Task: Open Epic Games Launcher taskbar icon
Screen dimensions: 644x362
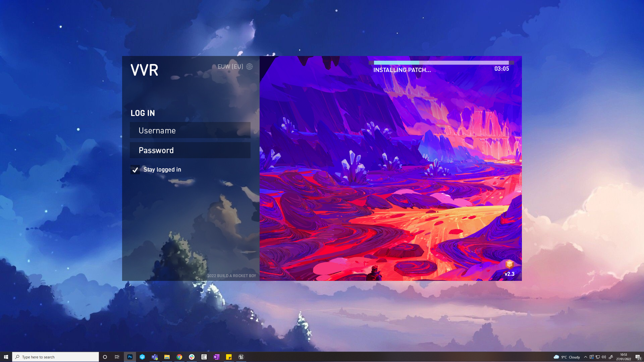Action: [204, 357]
